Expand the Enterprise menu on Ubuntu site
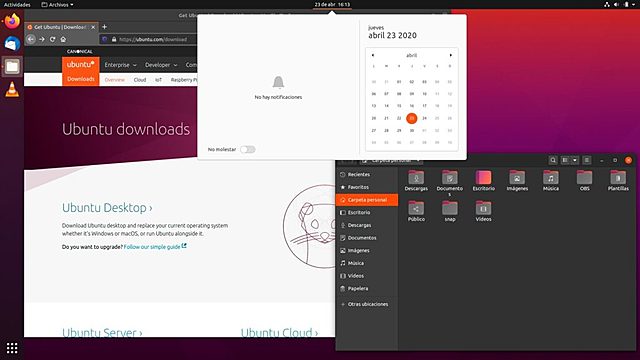The width and height of the screenshot is (640, 360). point(120,65)
